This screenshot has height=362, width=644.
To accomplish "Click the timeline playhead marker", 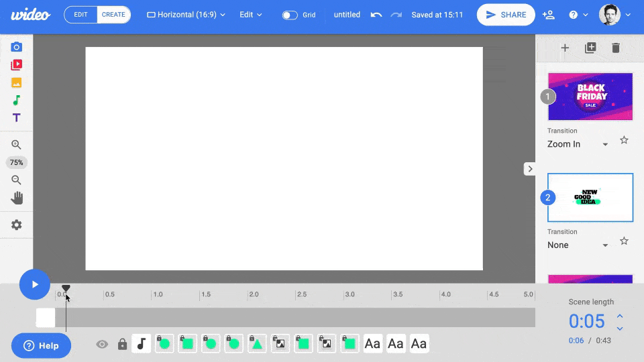I will click(x=66, y=288).
